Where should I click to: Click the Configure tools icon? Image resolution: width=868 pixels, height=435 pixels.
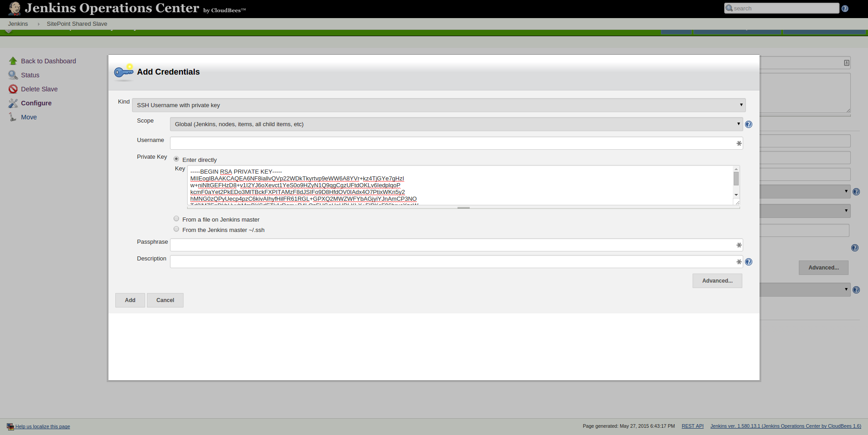pyautogui.click(x=13, y=103)
